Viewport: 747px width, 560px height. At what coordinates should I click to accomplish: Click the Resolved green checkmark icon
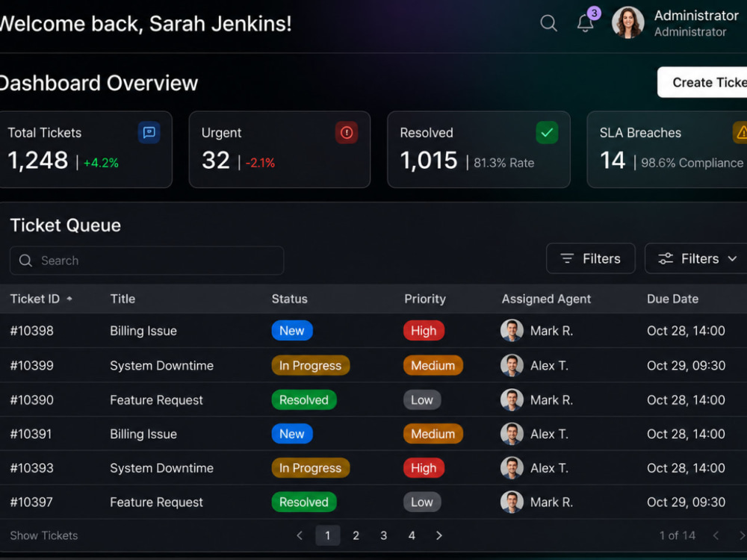click(x=547, y=132)
